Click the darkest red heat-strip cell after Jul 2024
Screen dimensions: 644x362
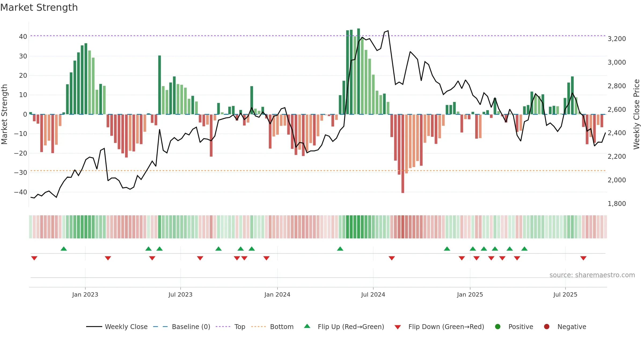[x=403, y=227]
